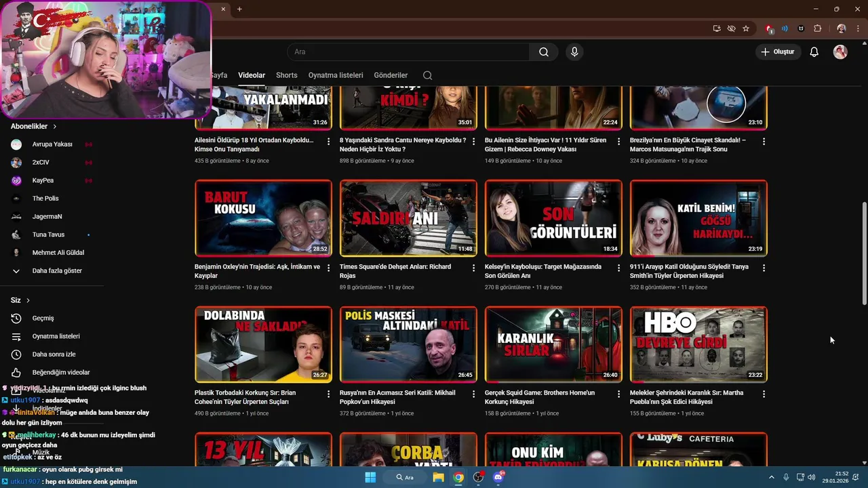The width and height of the screenshot is (868, 488).
Task: Open the notifications bell
Action: point(814,52)
